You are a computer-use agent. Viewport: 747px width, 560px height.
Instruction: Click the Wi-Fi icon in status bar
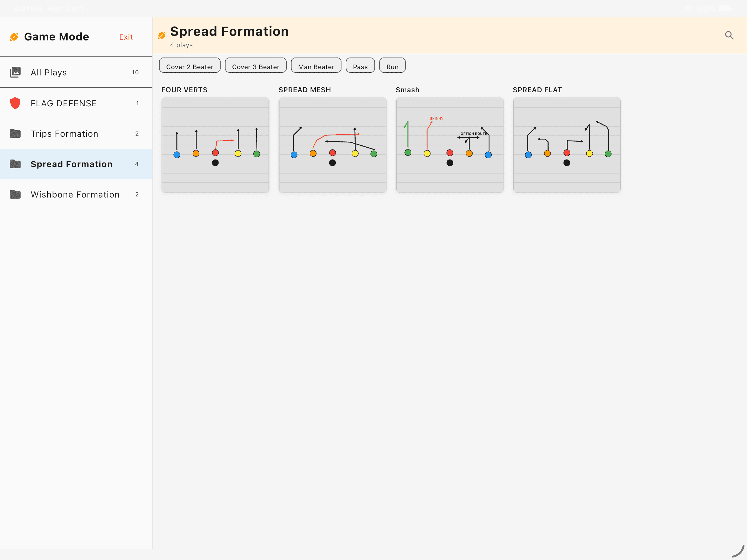pos(689,9)
